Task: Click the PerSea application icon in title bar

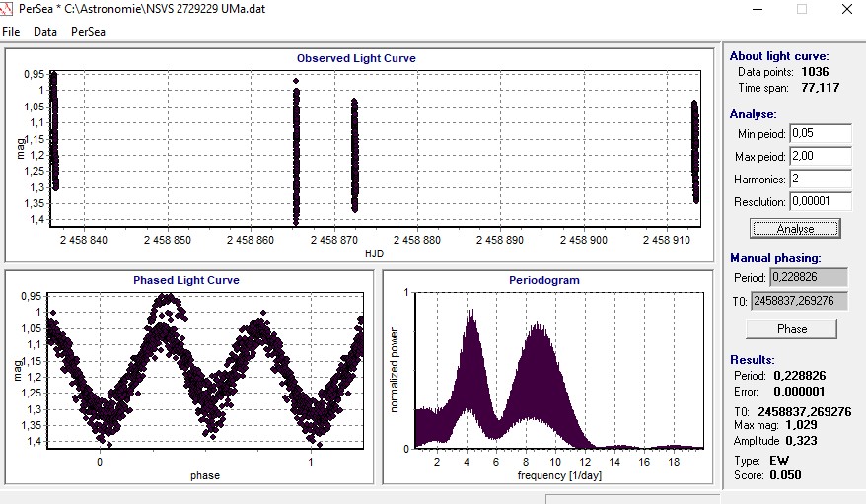Action: tap(8, 8)
